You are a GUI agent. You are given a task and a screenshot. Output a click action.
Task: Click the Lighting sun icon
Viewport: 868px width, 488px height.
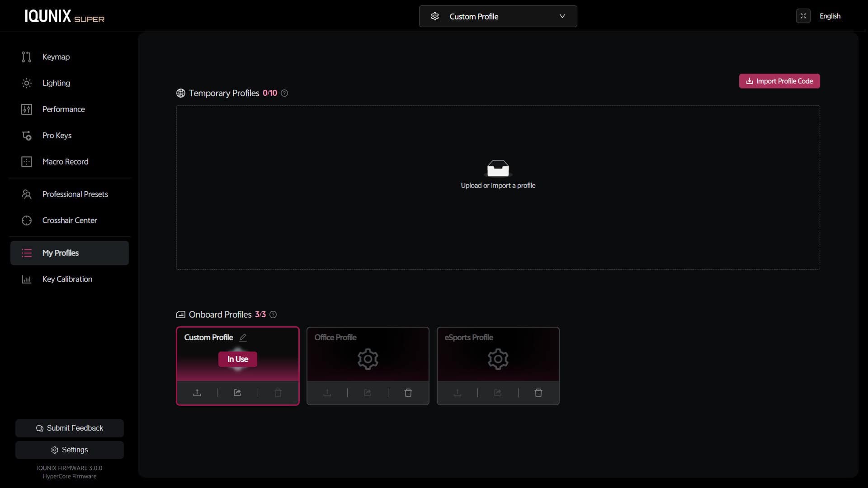27,83
